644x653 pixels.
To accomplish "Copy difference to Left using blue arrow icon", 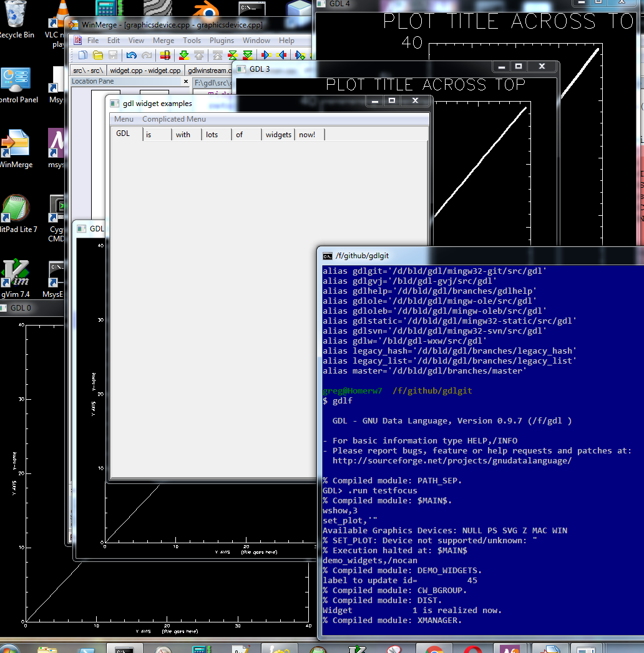I will click(x=281, y=55).
